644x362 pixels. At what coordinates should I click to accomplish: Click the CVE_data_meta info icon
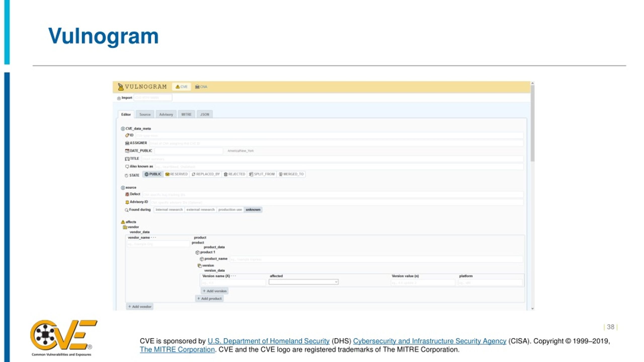coord(123,129)
